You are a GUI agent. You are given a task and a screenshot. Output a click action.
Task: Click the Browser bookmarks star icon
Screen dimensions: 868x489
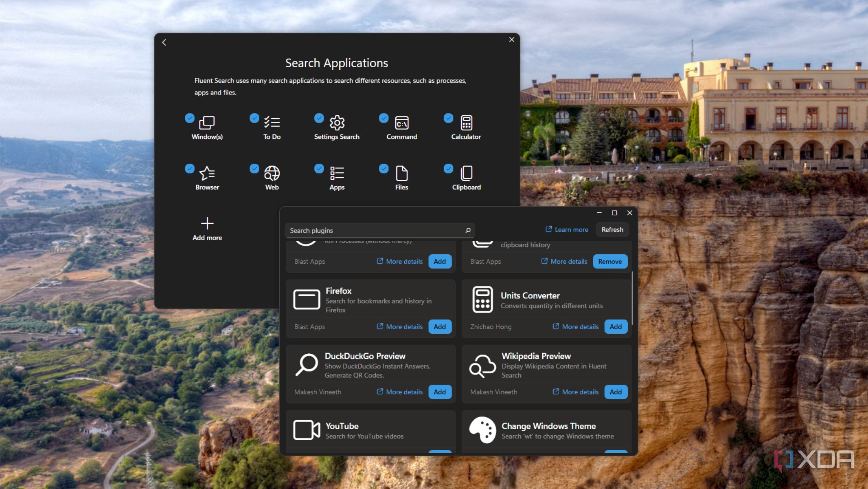point(207,174)
